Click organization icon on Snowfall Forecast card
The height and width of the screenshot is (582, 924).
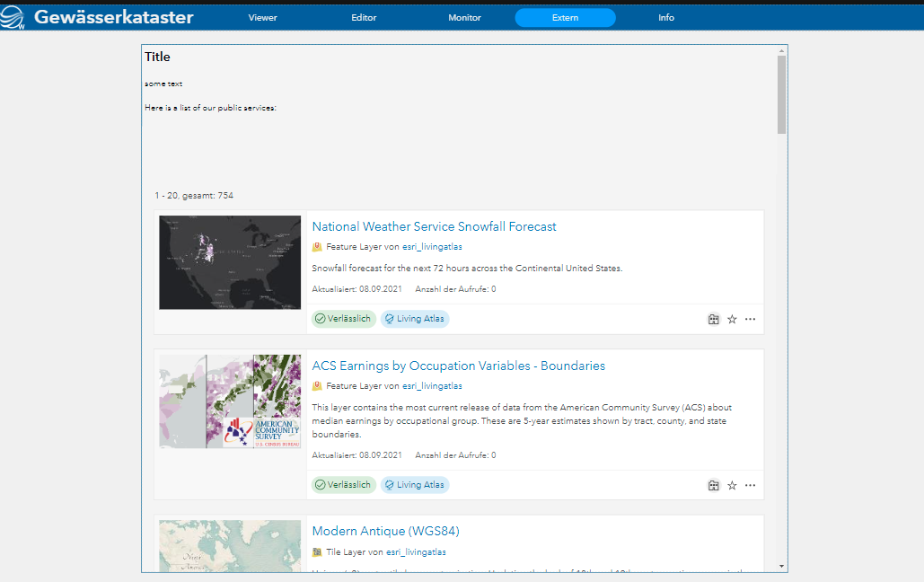coord(714,319)
